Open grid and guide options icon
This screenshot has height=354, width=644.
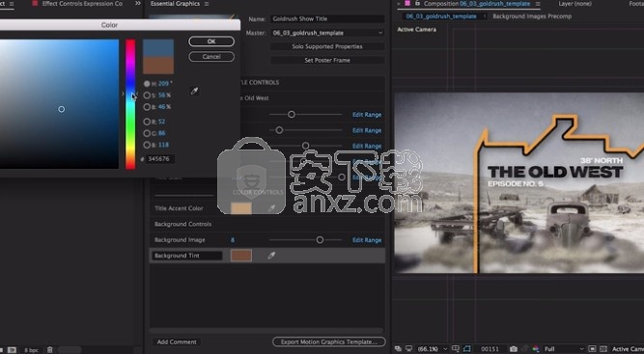pyautogui.click(x=456, y=349)
